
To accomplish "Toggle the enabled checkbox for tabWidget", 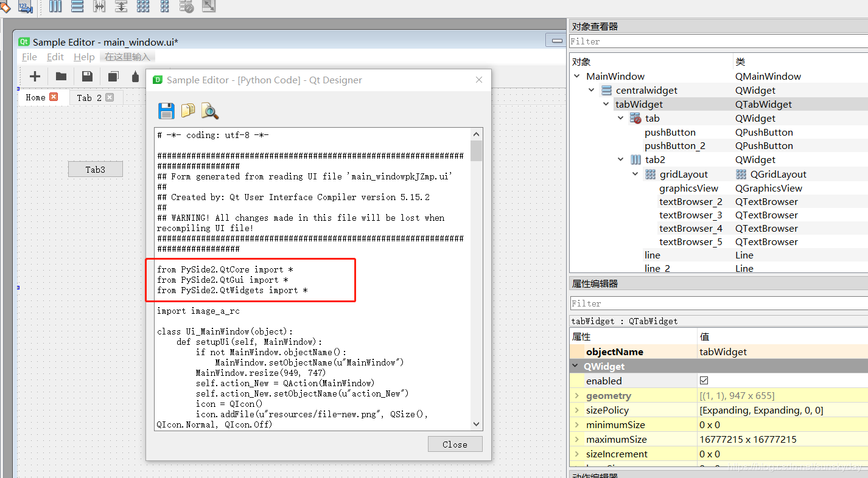I will coord(702,380).
